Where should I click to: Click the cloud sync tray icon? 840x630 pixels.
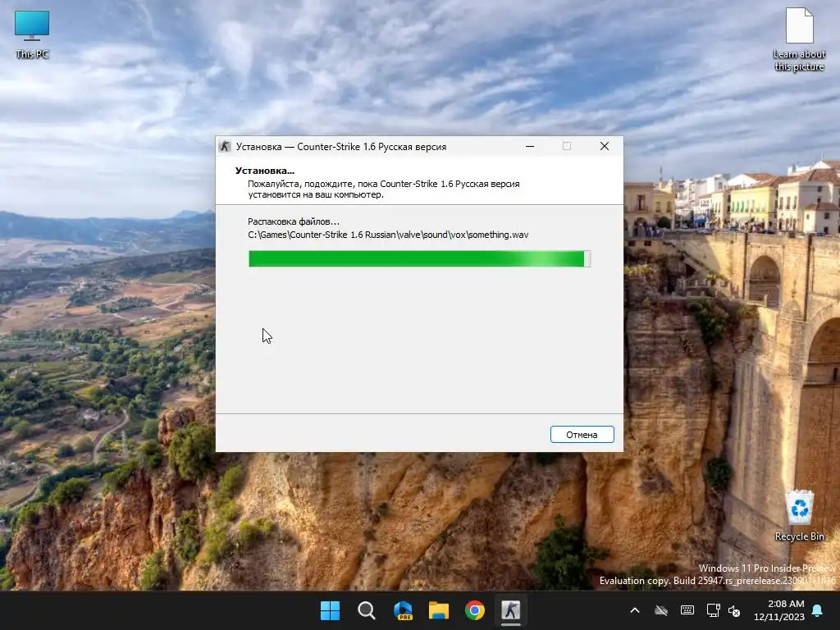click(x=661, y=610)
